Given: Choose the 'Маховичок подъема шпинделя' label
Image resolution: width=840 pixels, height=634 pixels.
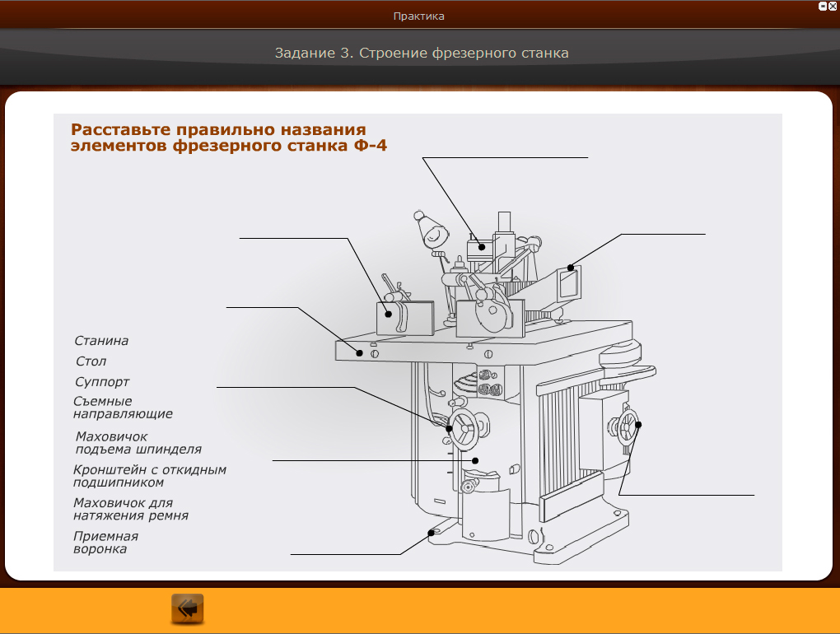Looking at the screenshot, I should point(138,443).
